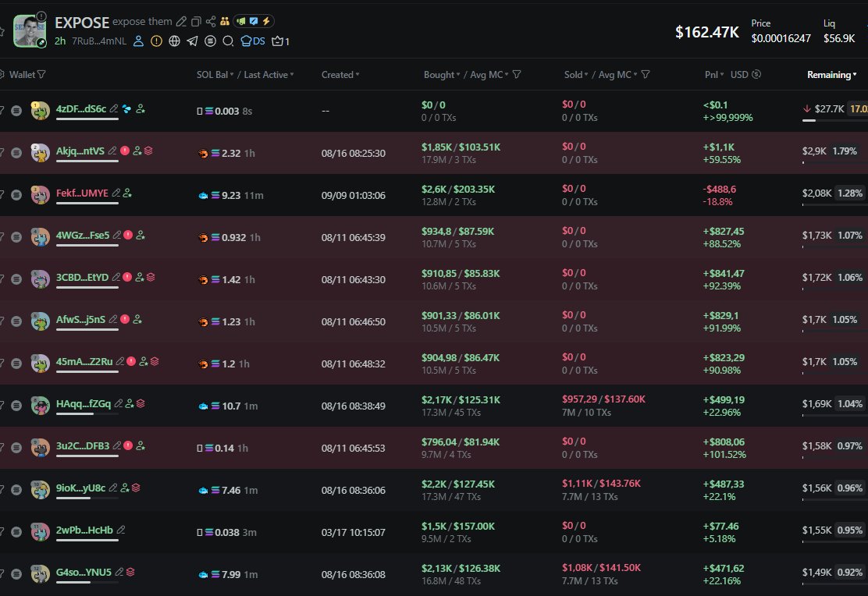Open the DS chef hat indicator
This screenshot has height=596, width=868.
253,41
